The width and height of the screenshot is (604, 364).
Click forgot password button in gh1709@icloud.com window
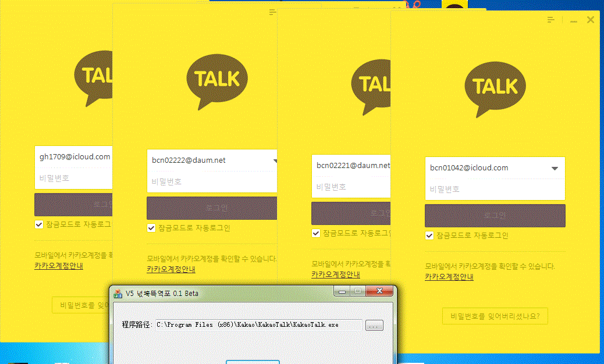[x=81, y=305]
